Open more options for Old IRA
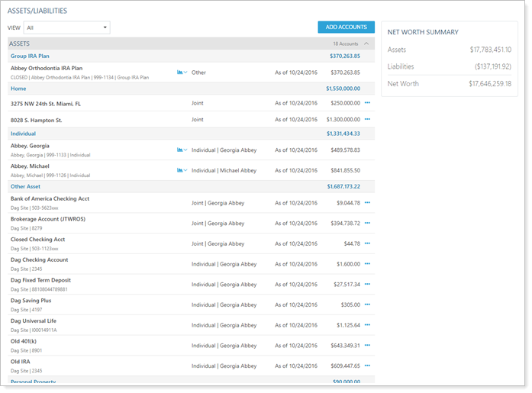Viewport: 532px width, 393px height. tap(367, 366)
